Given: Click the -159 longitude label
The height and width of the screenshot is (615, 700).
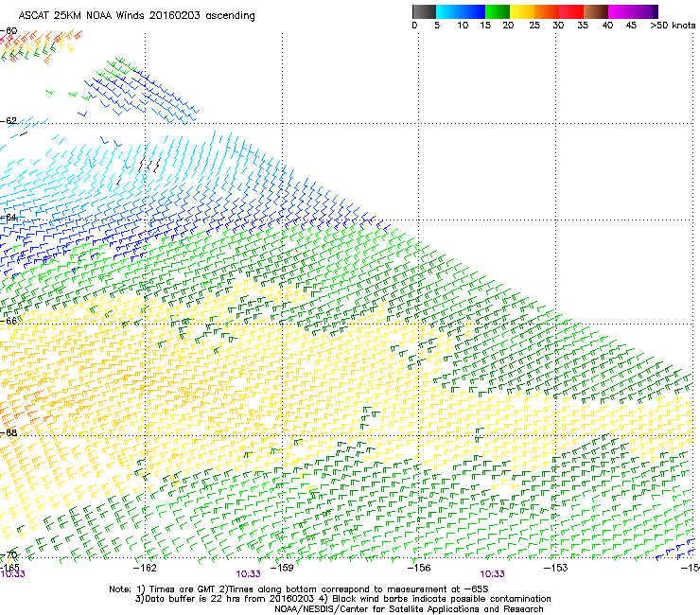Looking at the screenshot, I should tap(282, 568).
